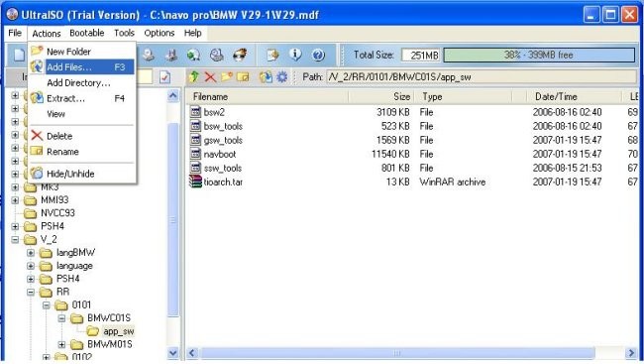Click the Rename folder icon in file toolbar
644x364 pixels.
pyautogui.click(x=243, y=76)
